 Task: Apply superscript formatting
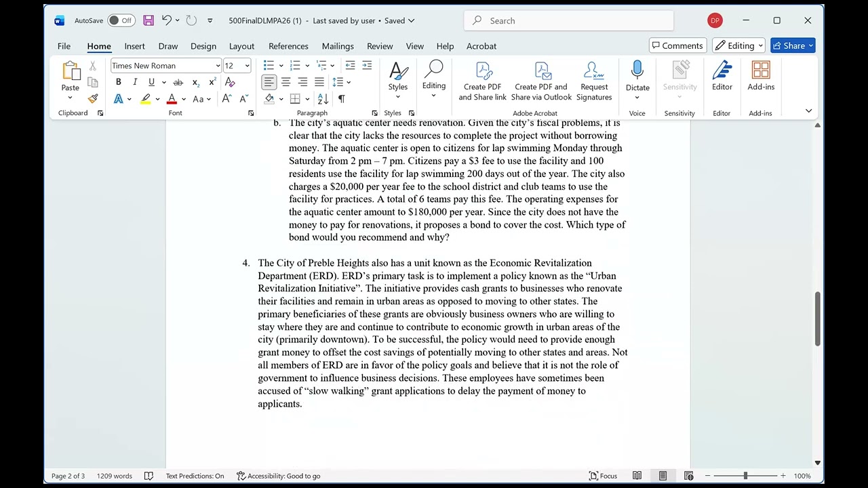[212, 82]
